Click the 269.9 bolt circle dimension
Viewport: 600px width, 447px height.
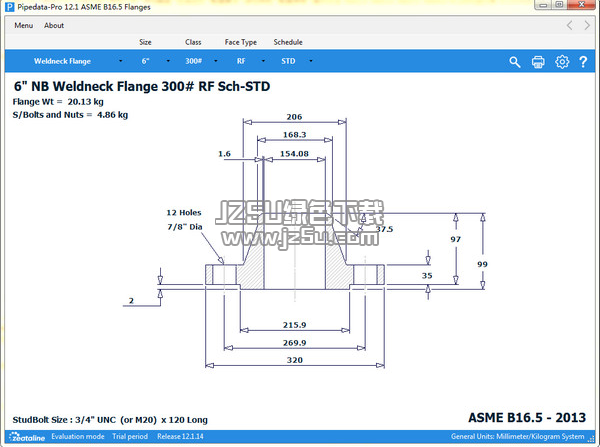coord(295,343)
